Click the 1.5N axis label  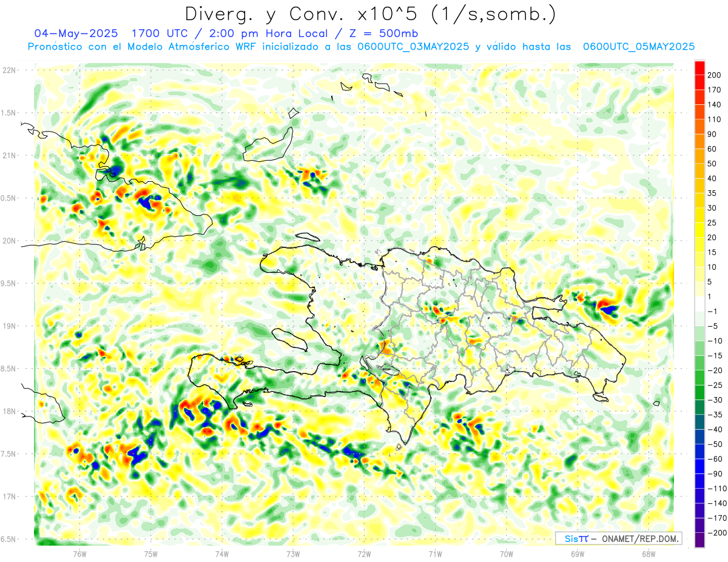[8, 113]
